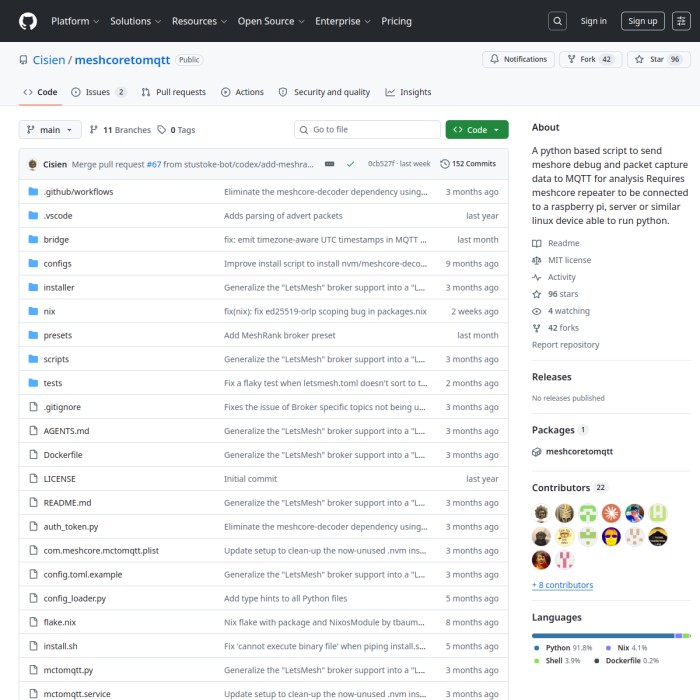Click the Notifications bell button

point(518,59)
